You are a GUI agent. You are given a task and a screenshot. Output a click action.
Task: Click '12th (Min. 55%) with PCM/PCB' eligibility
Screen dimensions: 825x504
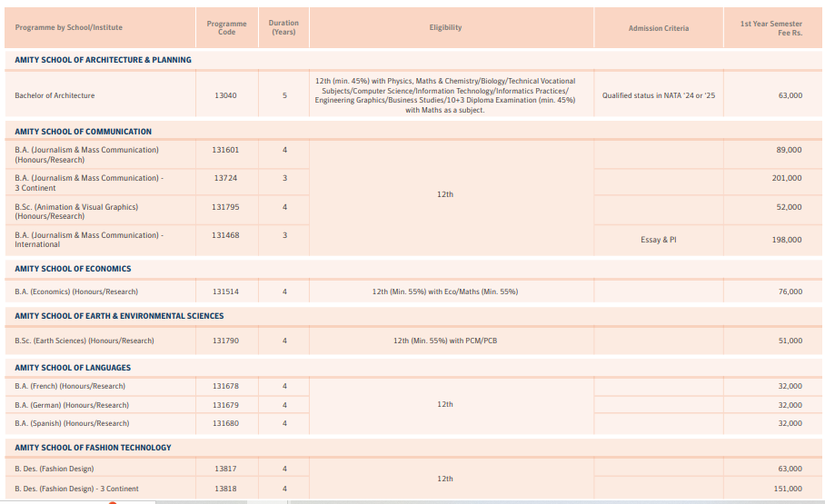(445, 341)
